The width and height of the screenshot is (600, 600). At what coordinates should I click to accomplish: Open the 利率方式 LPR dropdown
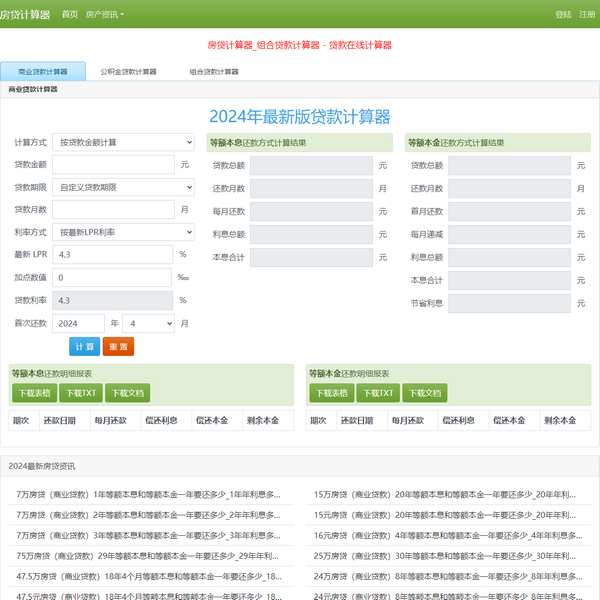[123, 232]
